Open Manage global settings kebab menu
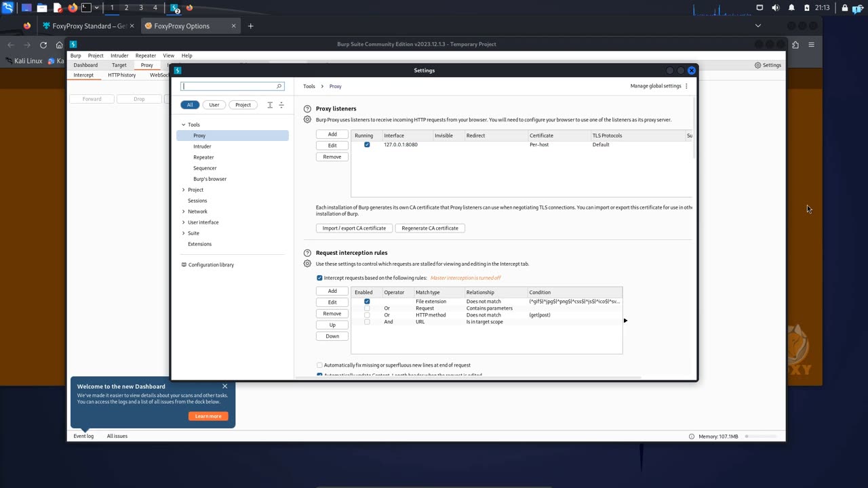Viewport: 868px width, 488px height. click(686, 86)
